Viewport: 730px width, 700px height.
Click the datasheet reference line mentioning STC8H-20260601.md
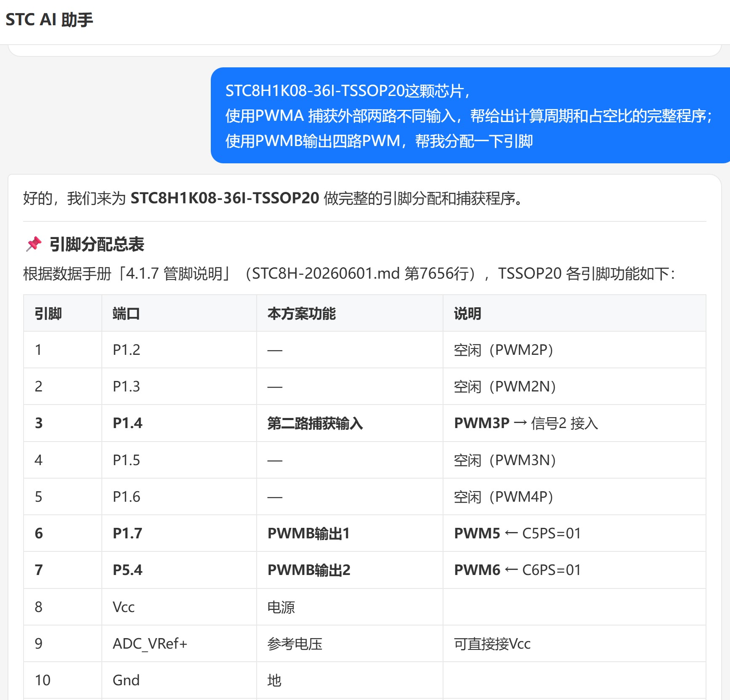click(x=349, y=274)
